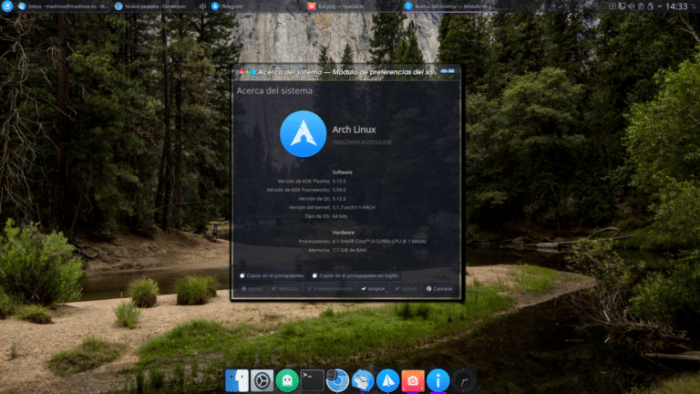Open the clipboard tray icon
Viewport: 700px width, 394px height.
pyautogui.click(x=641, y=6)
